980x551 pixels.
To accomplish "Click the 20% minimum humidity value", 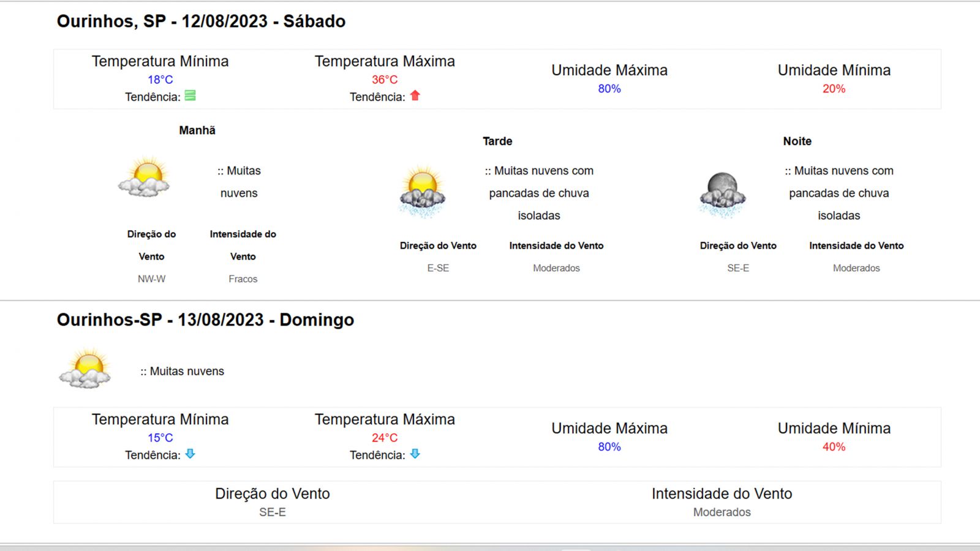I will point(834,89).
